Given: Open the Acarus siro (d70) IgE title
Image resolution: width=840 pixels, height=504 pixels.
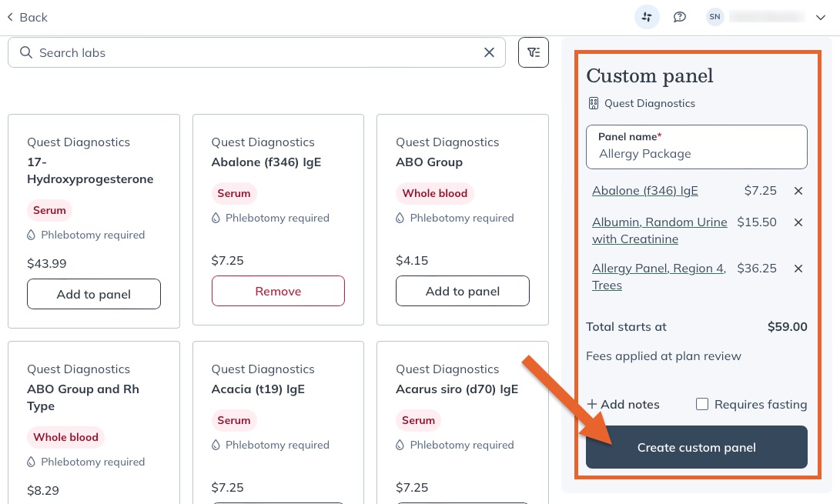Looking at the screenshot, I should point(457,389).
